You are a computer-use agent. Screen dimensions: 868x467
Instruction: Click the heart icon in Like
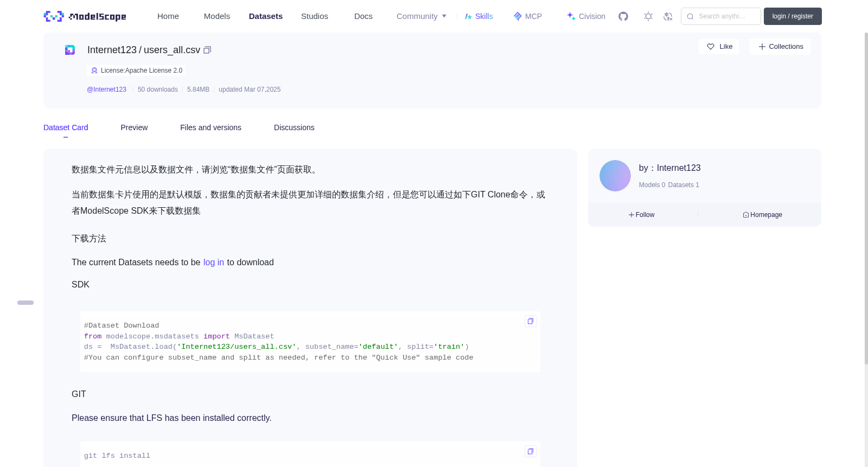tap(711, 47)
